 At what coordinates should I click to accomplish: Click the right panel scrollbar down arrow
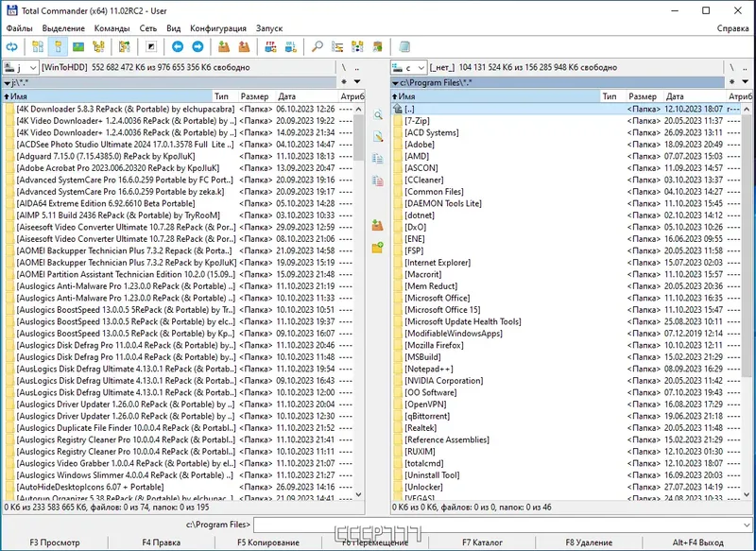click(747, 494)
